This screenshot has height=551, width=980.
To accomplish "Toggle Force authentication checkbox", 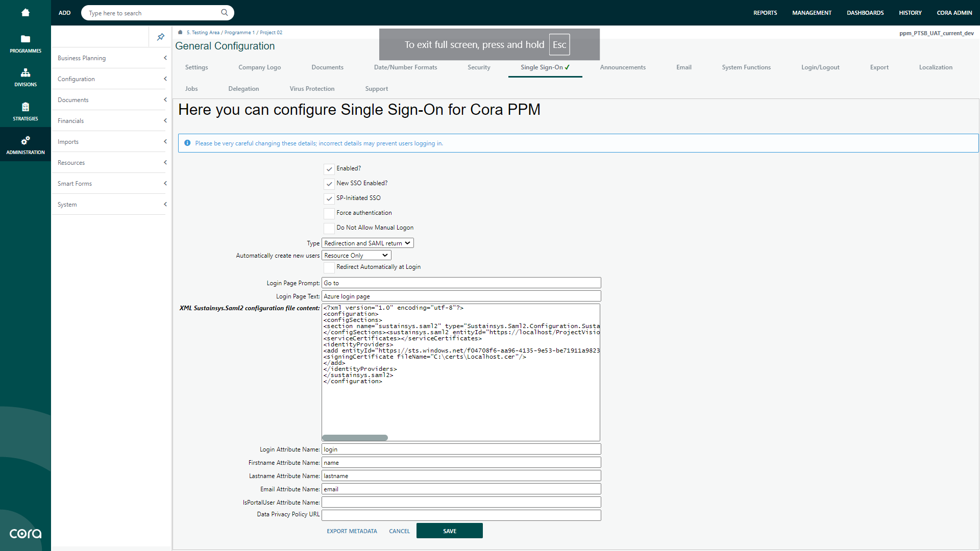I will coord(329,213).
